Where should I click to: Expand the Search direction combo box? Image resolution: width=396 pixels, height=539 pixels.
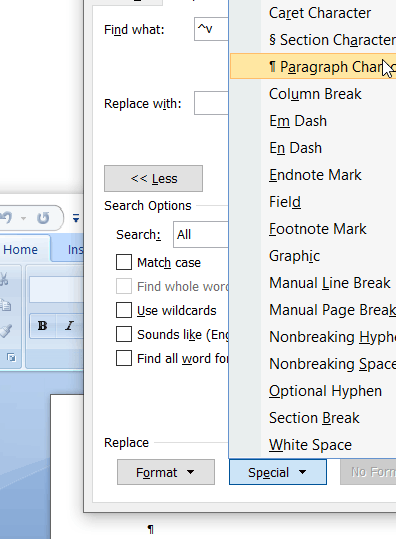point(201,234)
